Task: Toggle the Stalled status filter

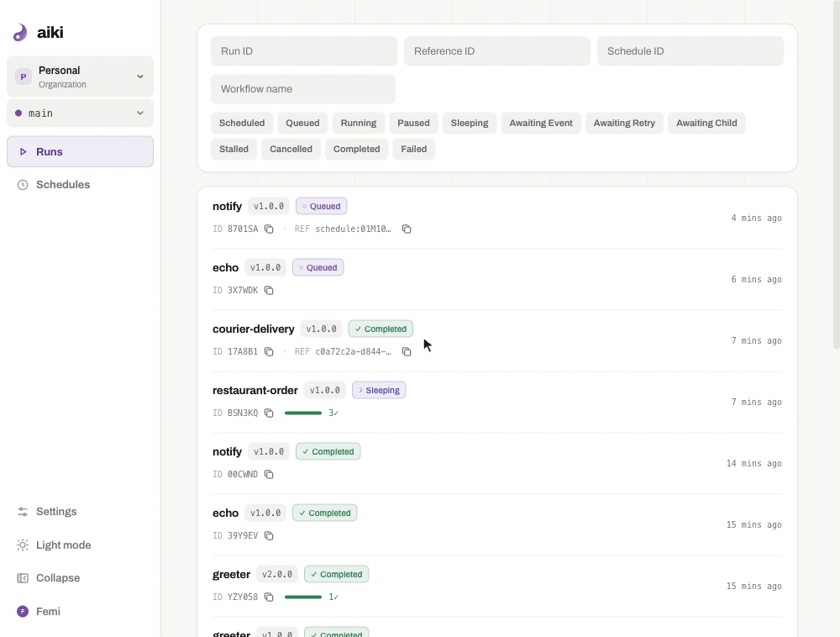Action: tap(234, 150)
